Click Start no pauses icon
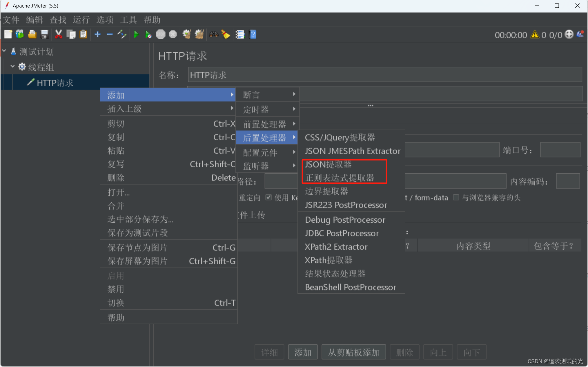The width and height of the screenshot is (588, 367). click(x=148, y=34)
